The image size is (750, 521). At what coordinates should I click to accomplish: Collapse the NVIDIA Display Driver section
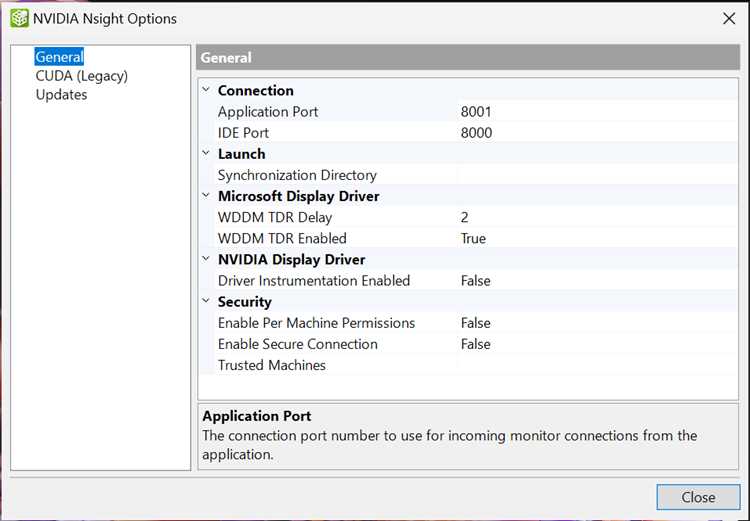pos(206,259)
